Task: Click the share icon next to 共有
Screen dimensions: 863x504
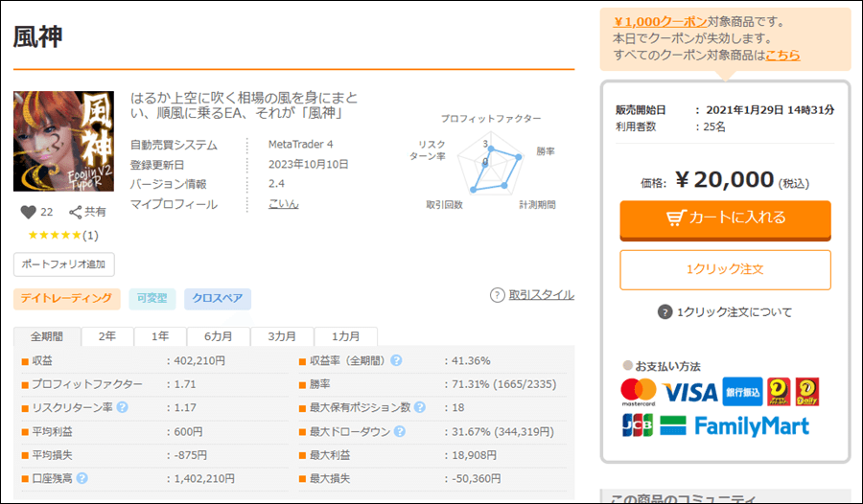Action: (x=75, y=212)
